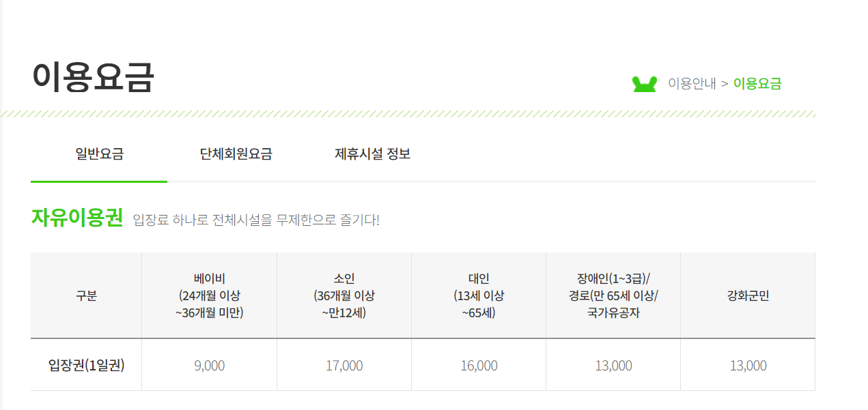
Task: Click the 베이비 column header
Action: [209, 296]
